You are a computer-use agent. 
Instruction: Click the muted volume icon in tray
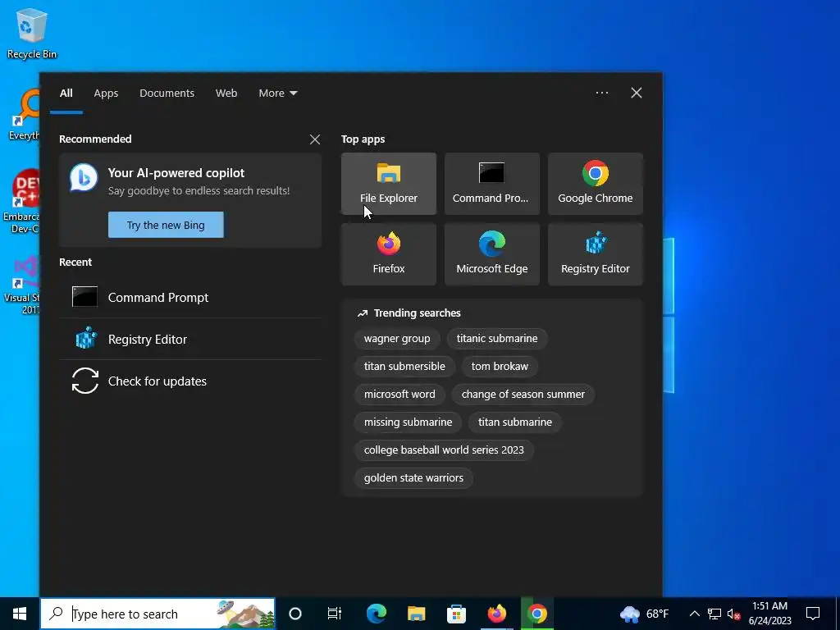pyautogui.click(x=734, y=614)
